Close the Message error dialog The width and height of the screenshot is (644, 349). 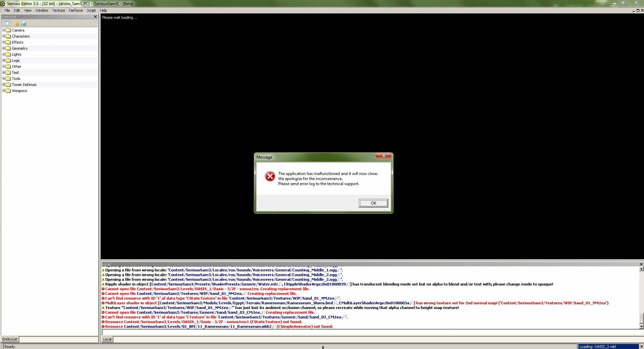click(x=383, y=156)
